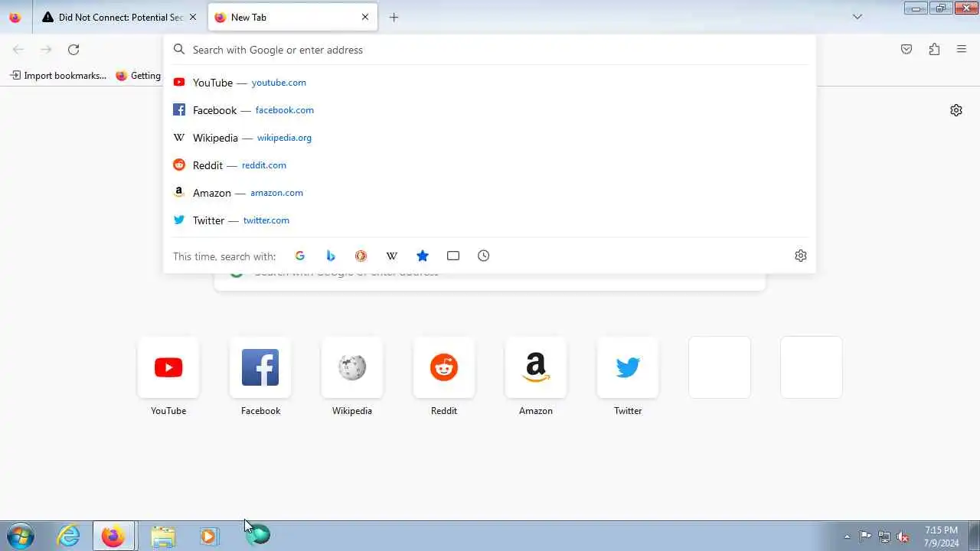Viewport: 980px width, 551px height.
Task: Choose Facebook suggestion in address dropdown
Action: click(x=490, y=110)
